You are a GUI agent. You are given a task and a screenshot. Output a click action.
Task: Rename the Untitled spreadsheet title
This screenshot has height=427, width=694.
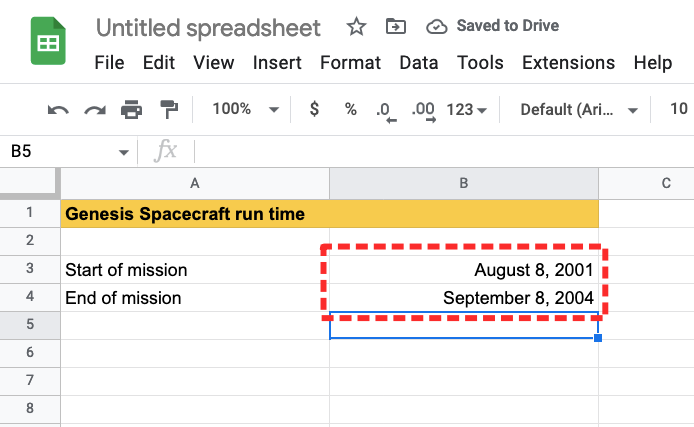point(209,27)
